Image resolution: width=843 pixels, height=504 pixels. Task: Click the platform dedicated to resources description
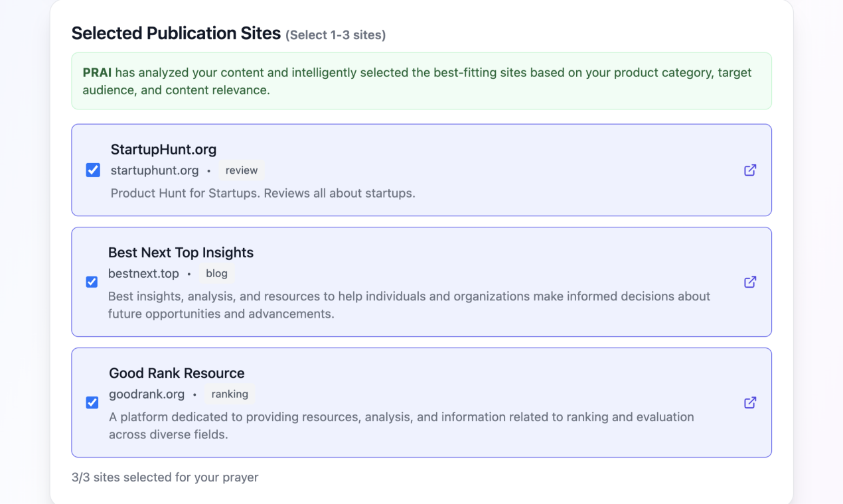[x=402, y=426]
